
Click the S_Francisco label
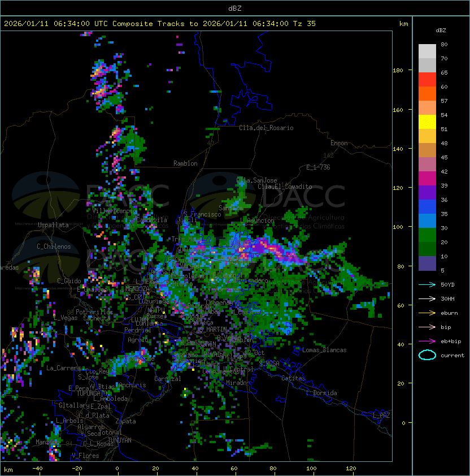pos(202,214)
